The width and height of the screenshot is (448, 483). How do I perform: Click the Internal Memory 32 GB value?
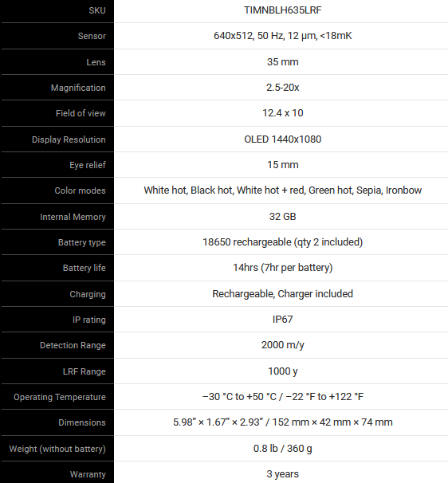(x=282, y=217)
